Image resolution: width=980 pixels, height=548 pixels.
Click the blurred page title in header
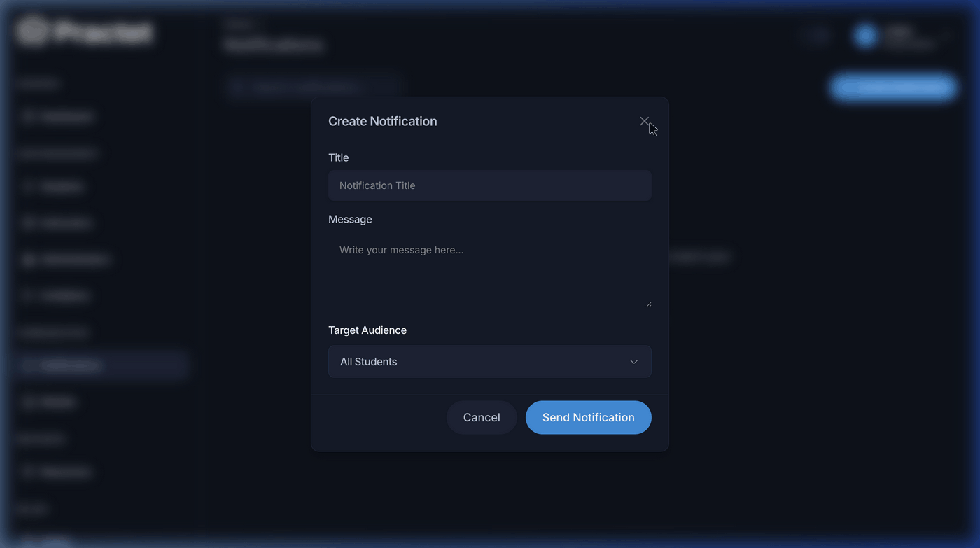point(274,45)
